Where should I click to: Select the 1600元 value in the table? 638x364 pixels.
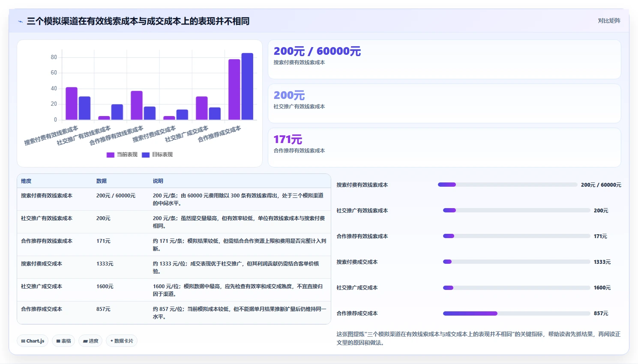[x=105, y=286]
